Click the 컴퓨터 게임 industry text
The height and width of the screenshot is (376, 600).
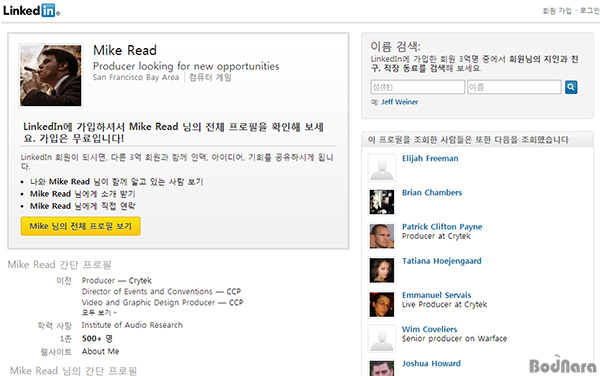coord(210,77)
